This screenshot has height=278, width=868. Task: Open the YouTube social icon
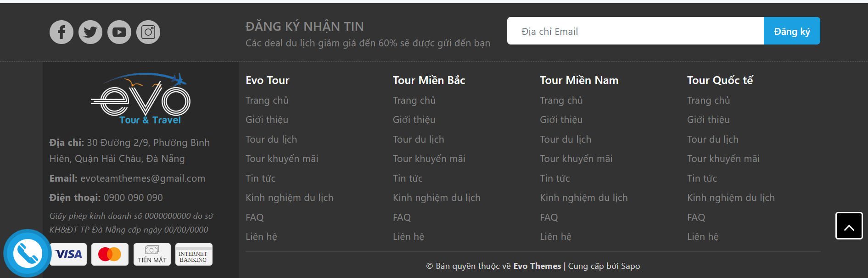pos(119,32)
